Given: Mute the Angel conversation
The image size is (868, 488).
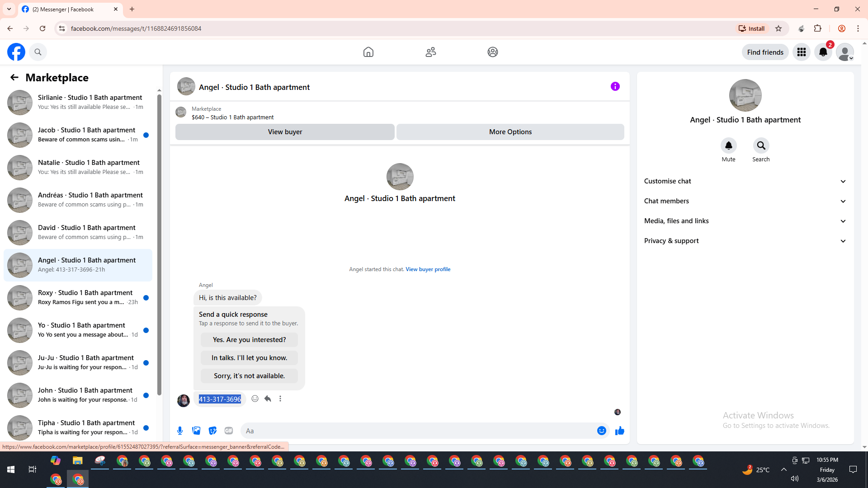Looking at the screenshot, I should [x=728, y=145].
